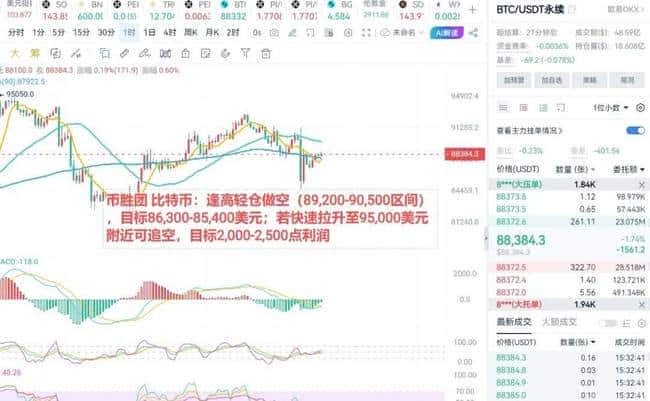650x401 pixels.
Task: Take a chart snapshot with the camera icon
Action: pyautogui.click(x=274, y=33)
